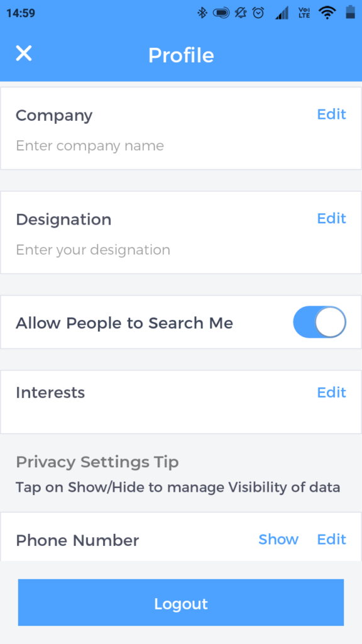Edit your Designation

[331, 218]
